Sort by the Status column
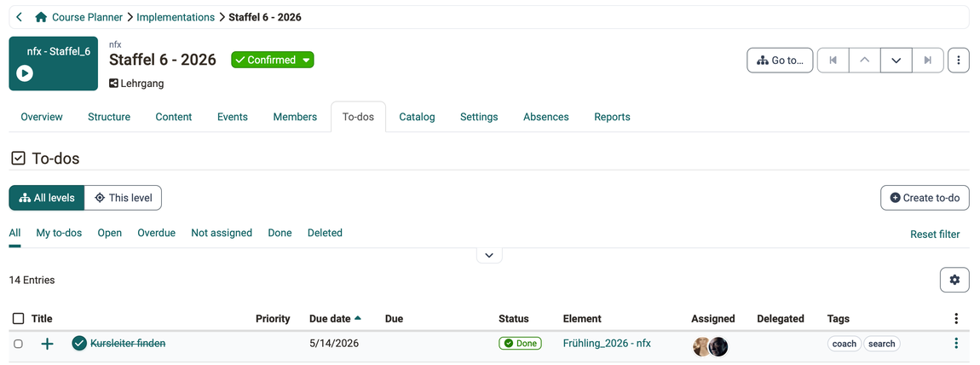 514,319
